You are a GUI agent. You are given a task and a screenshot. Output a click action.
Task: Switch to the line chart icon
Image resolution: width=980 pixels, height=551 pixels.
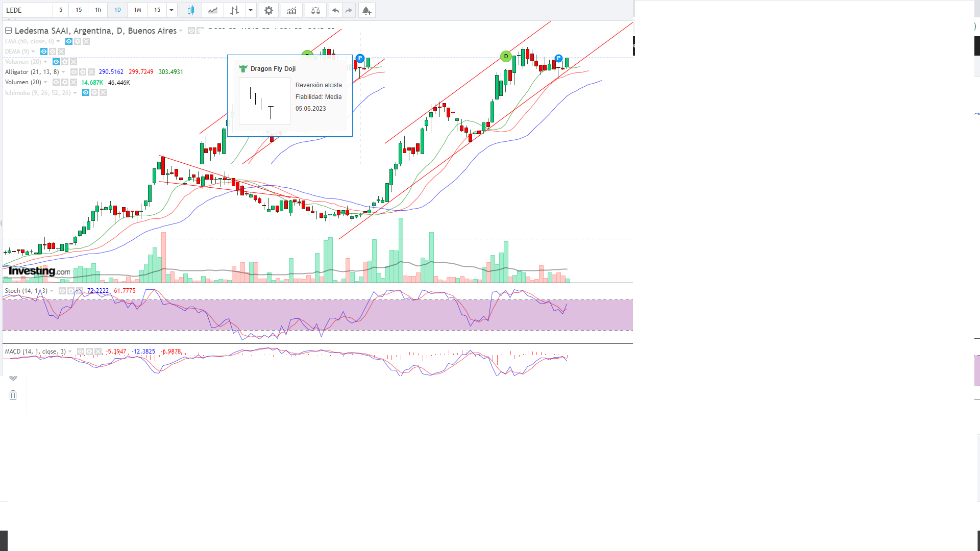[213, 10]
